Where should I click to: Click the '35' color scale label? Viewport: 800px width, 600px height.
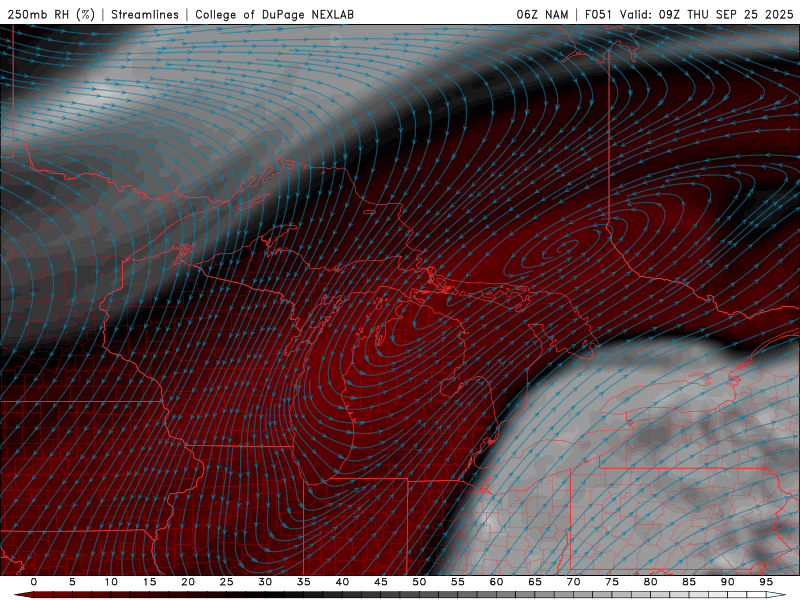[x=304, y=582]
